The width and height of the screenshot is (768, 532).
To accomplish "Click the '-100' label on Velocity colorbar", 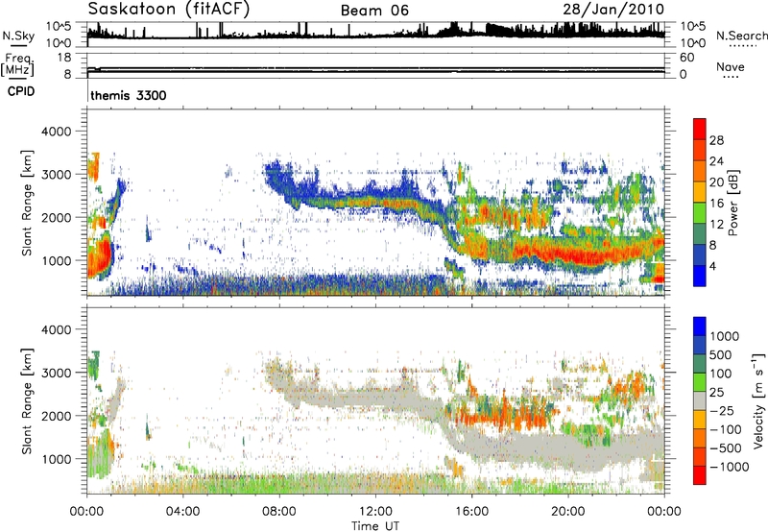I will [726, 429].
